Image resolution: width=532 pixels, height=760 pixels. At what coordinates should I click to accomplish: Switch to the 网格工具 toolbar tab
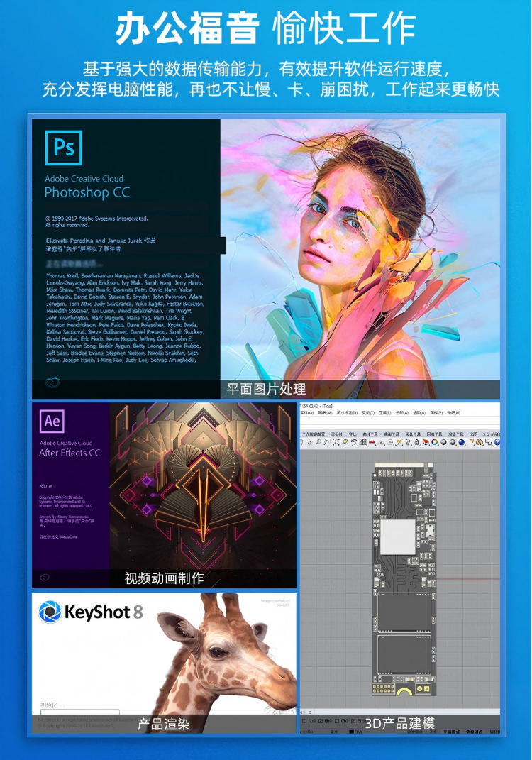click(x=434, y=434)
